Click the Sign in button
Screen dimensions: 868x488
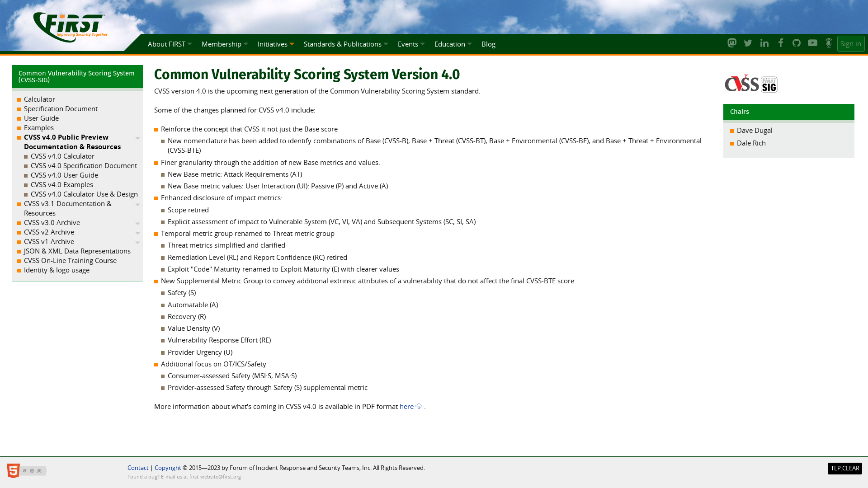click(851, 42)
